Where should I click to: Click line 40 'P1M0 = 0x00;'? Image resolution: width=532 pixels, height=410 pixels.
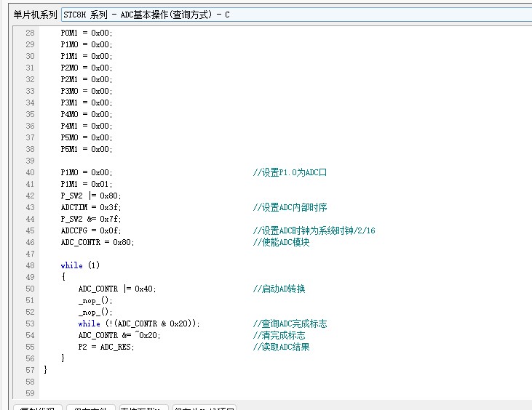click(87, 172)
